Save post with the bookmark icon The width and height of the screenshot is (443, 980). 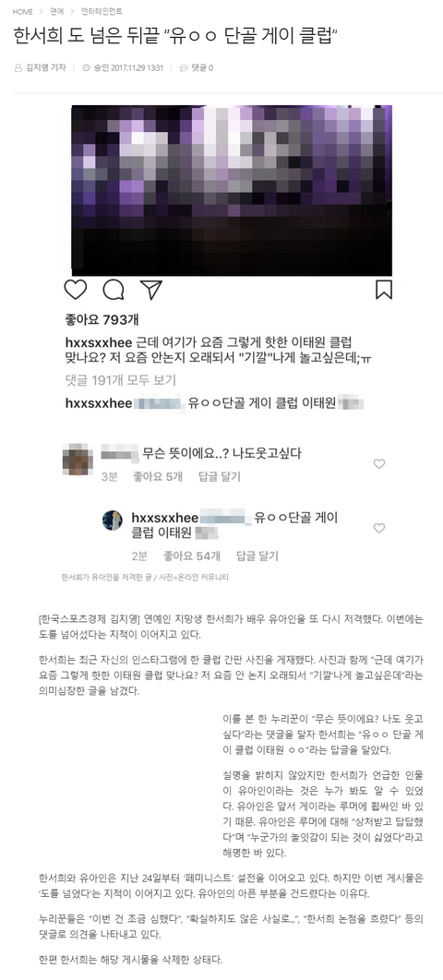(384, 290)
